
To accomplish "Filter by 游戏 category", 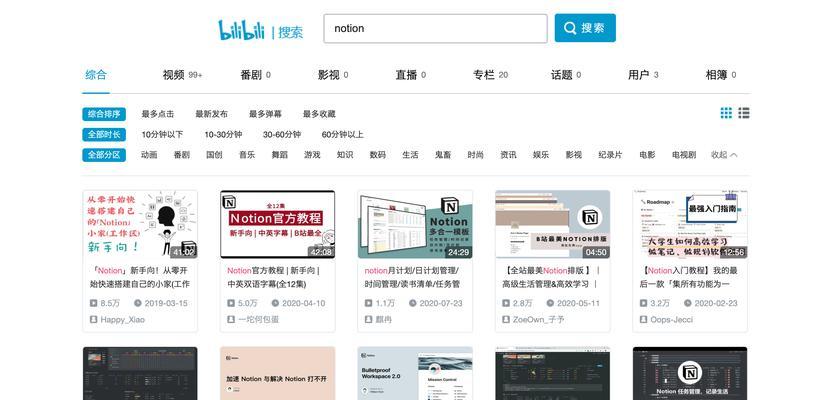I will point(312,155).
